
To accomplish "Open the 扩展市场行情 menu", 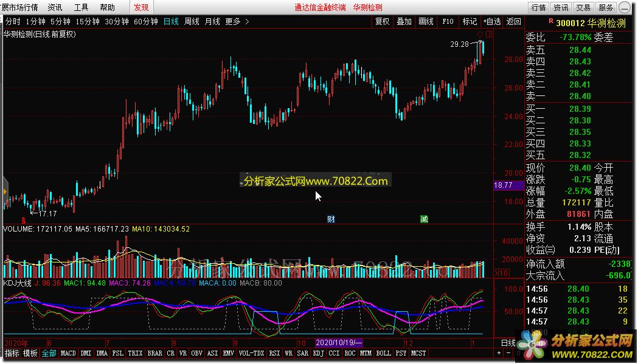I will [x=19, y=7].
